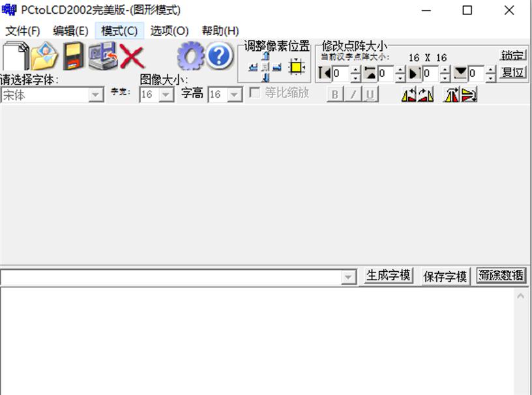Click the right-edge resize arrow icon
Image resolution: width=532 pixels, height=395 pixels.
[414, 73]
